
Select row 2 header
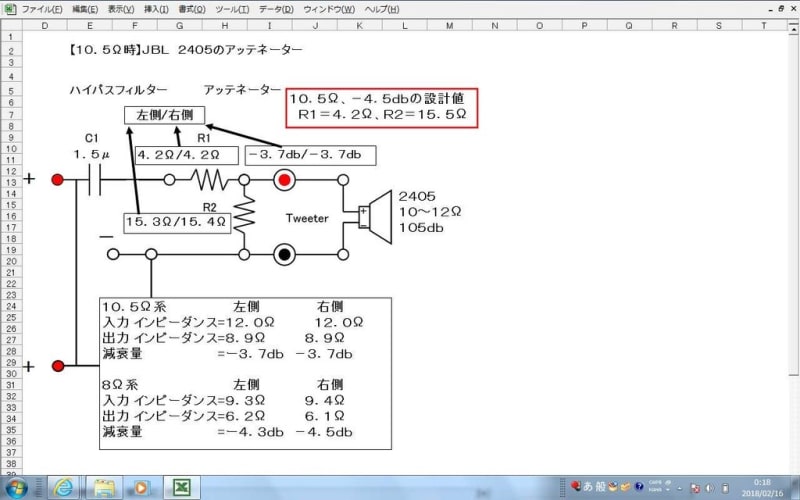click(x=11, y=51)
